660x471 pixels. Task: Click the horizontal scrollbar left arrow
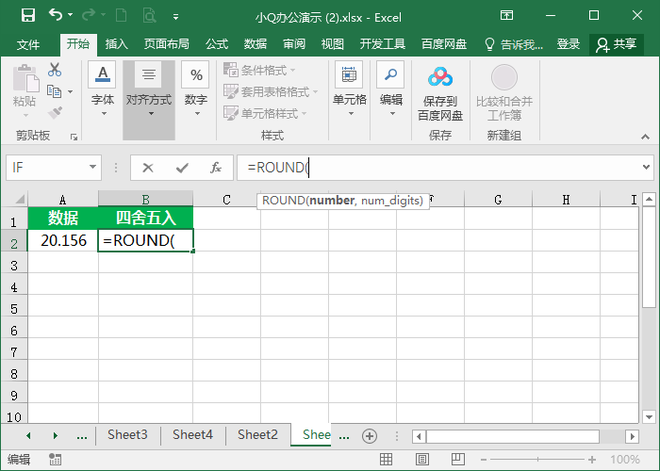(x=419, y=436)
